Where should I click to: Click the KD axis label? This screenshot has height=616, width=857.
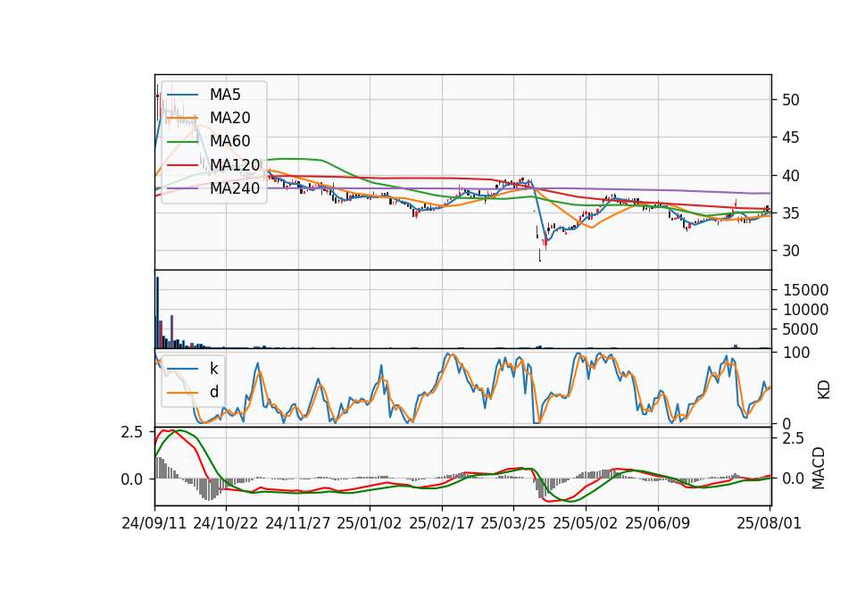[x=824, y=390]
